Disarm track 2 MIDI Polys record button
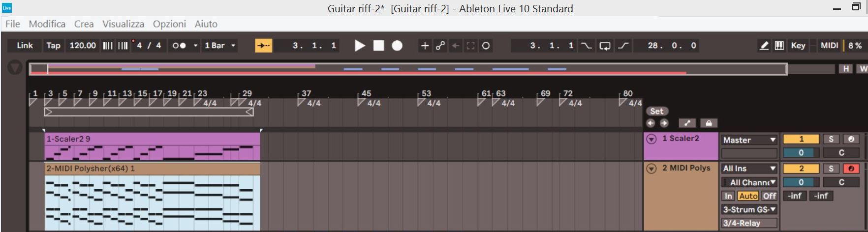 [851, 169]
